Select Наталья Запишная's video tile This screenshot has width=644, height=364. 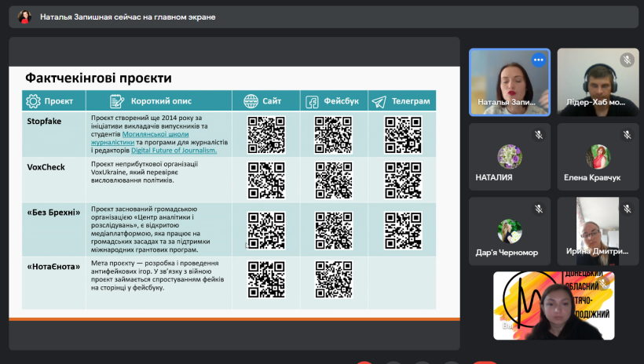point(510,82)
